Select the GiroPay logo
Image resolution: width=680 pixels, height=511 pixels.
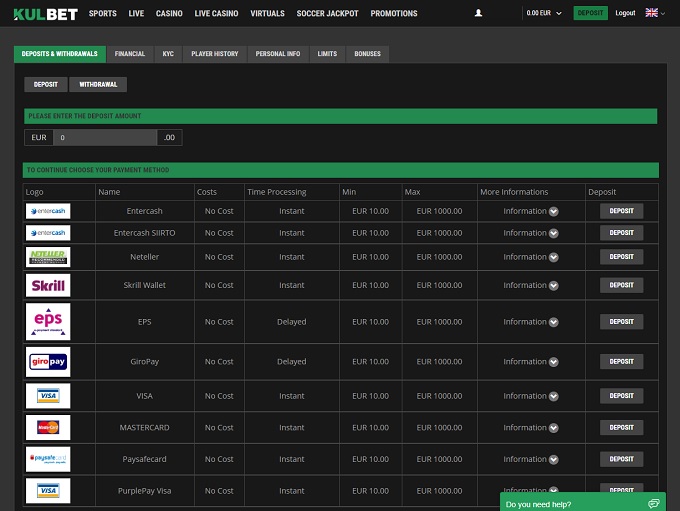pos(48,361)
